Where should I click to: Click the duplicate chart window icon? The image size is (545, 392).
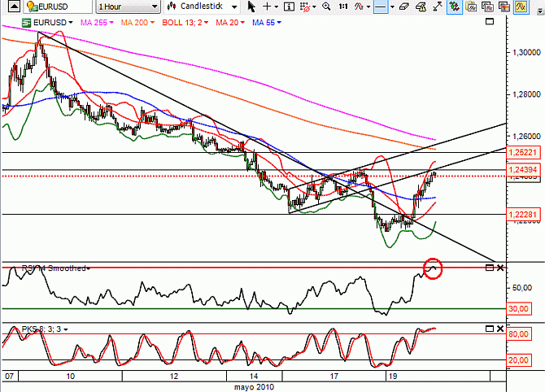[487, 7]
